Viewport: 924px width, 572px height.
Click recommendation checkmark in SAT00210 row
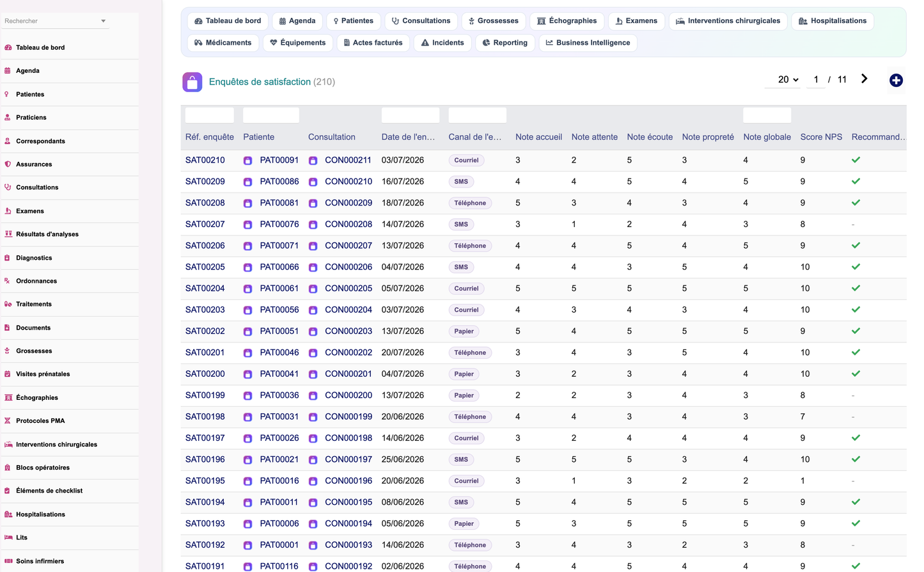point(856,160)
